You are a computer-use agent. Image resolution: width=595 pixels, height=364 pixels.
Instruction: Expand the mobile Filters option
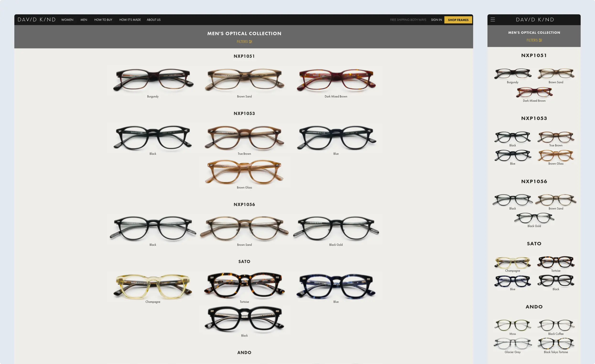click(x=534, y=40)
